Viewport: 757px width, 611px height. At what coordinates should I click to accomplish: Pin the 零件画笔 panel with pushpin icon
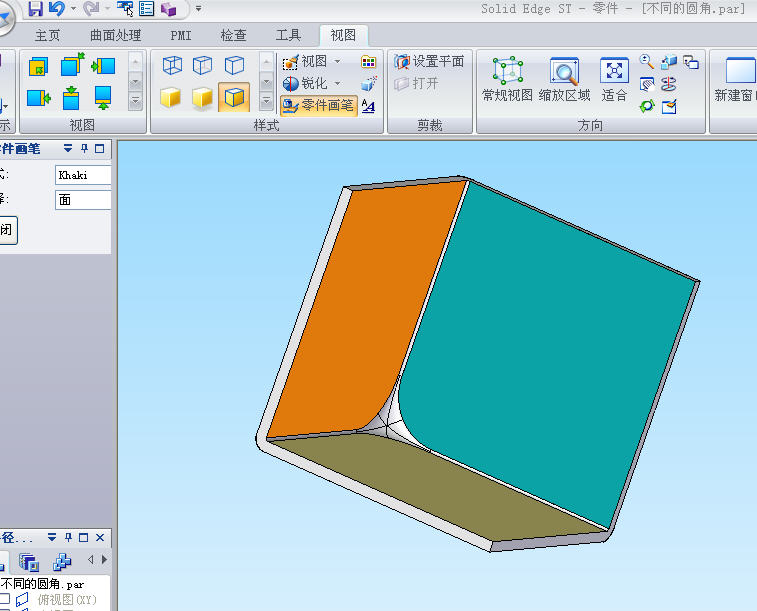tap(84, 149)
